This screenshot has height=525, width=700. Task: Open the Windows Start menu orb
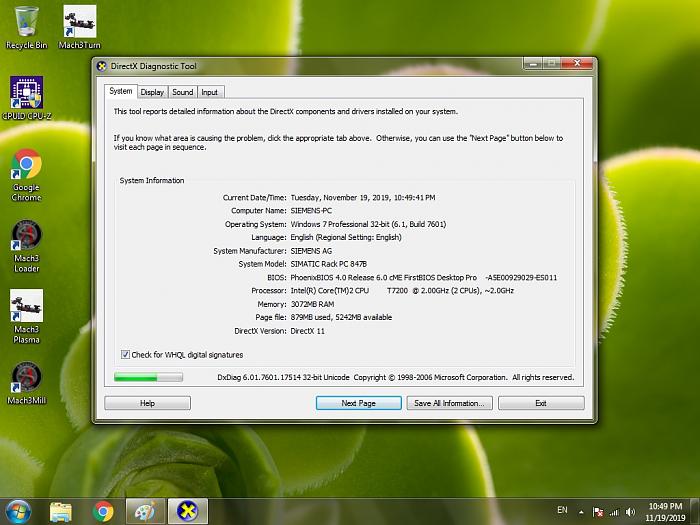(18, 512)
